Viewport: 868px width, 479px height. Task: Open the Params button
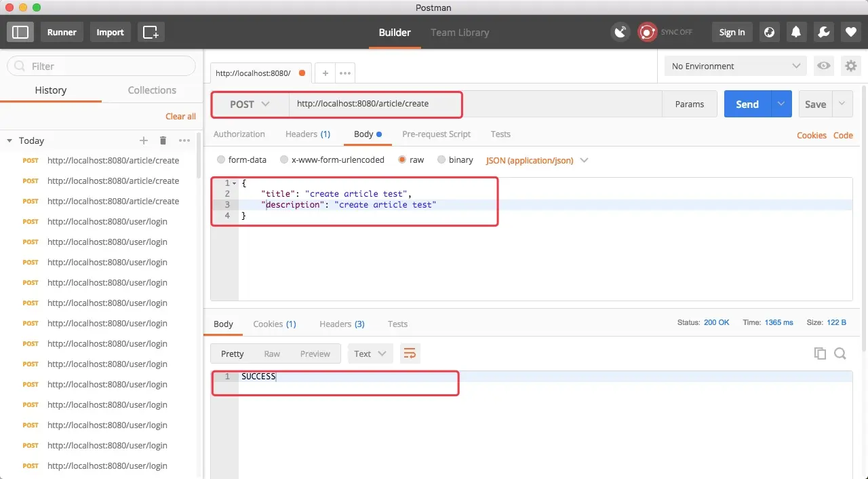690,104
